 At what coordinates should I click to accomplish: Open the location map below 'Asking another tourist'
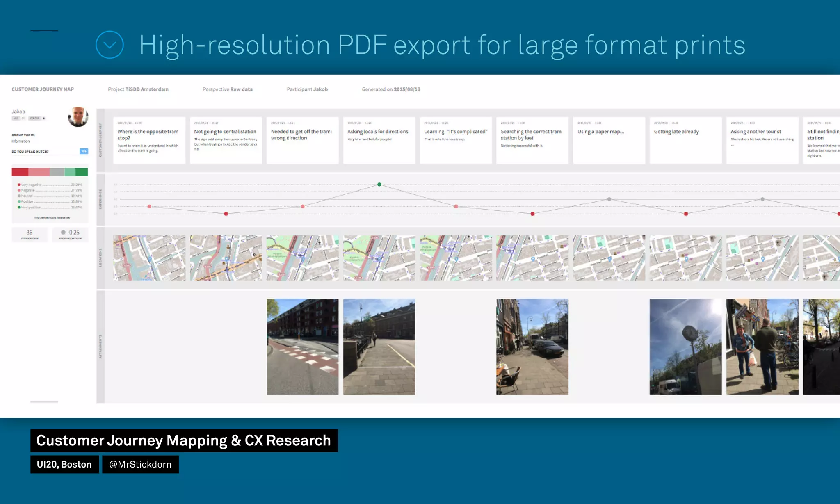point(762,258)
